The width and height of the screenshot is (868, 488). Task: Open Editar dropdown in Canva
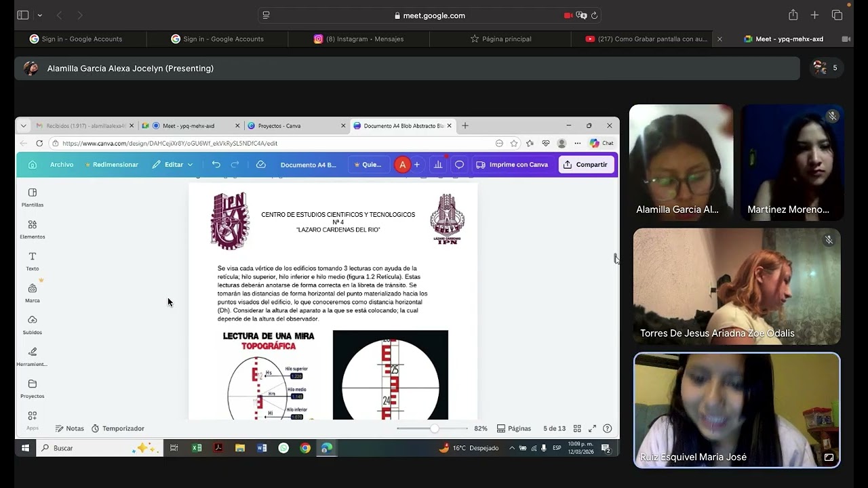[173, 165]
